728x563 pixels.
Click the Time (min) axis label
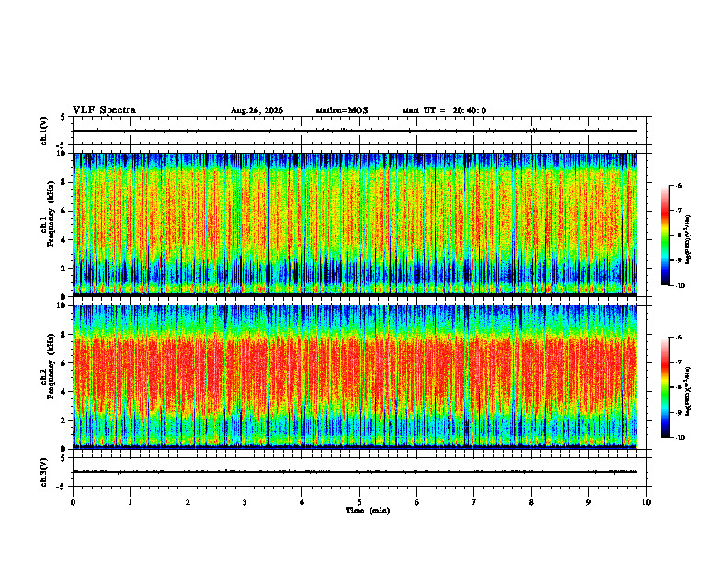[x=368, y=511]
